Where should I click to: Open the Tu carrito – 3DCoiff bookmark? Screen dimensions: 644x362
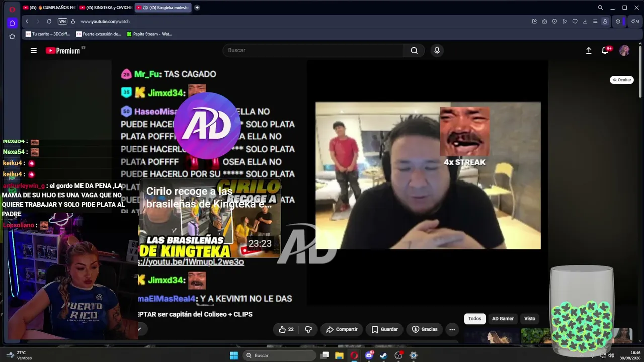coord(48,34)
